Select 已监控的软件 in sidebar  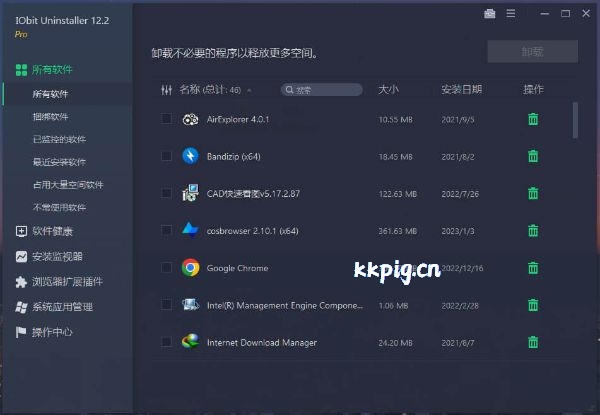(59, 139)
